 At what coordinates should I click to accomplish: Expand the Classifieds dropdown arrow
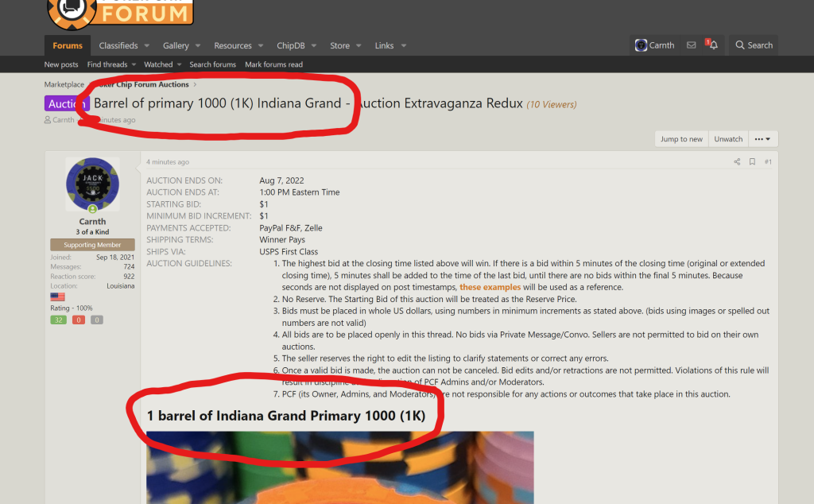pos(147,45)
